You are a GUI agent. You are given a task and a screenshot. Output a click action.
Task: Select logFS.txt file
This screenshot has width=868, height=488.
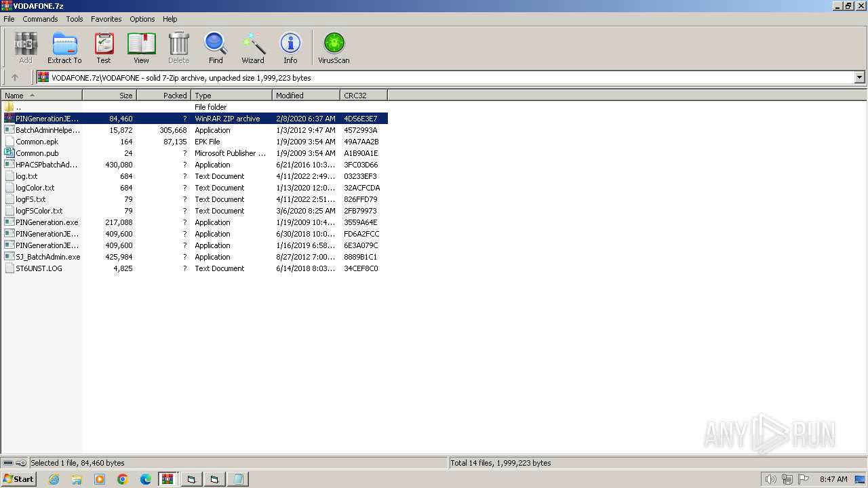click(x=195, y=199)
